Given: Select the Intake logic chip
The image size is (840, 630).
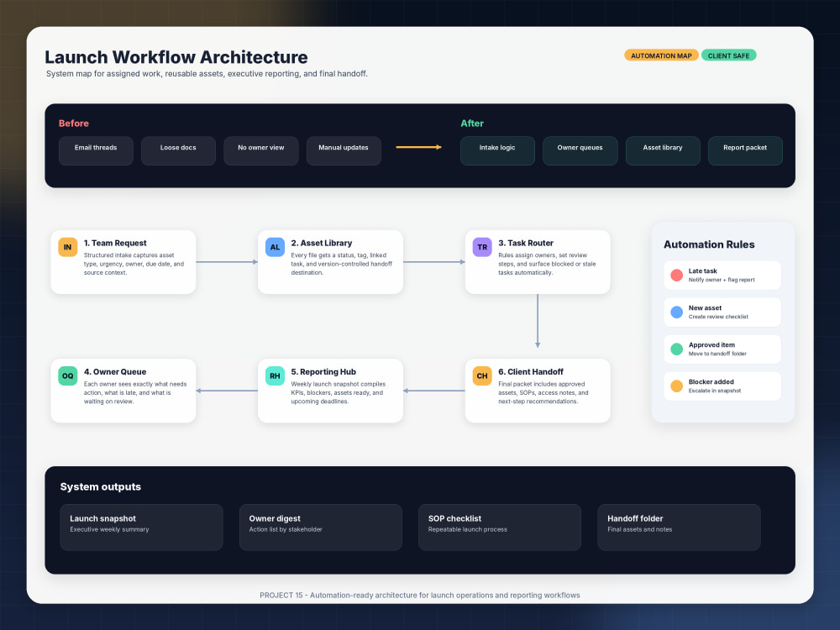Looking at the screenshot, I should point(497,150).
